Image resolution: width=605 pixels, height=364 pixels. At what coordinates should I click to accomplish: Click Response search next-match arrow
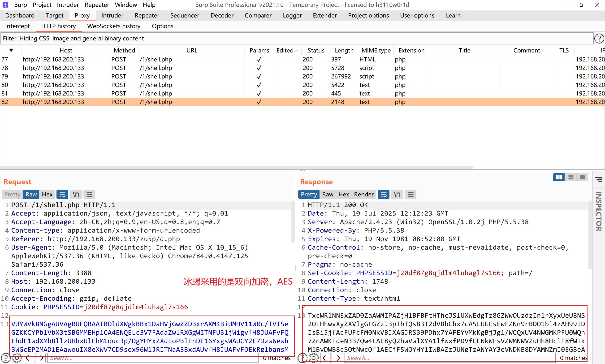(x=337, y=358)
